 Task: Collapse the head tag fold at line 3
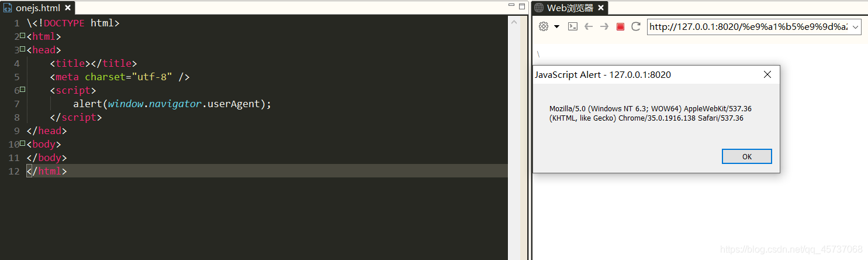click(x=22, y=49)
